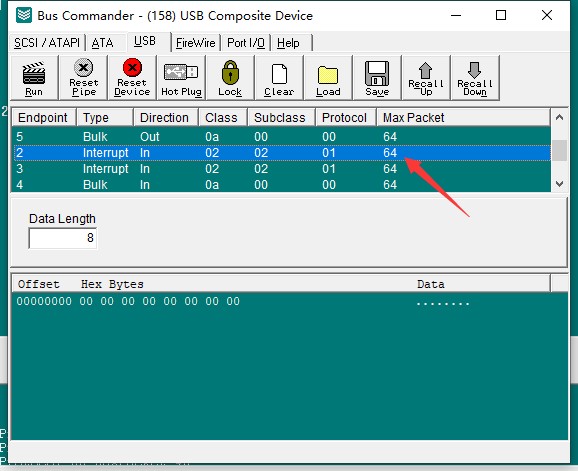
Task: Close the Bus Commander window
Action: click(547, 15)
